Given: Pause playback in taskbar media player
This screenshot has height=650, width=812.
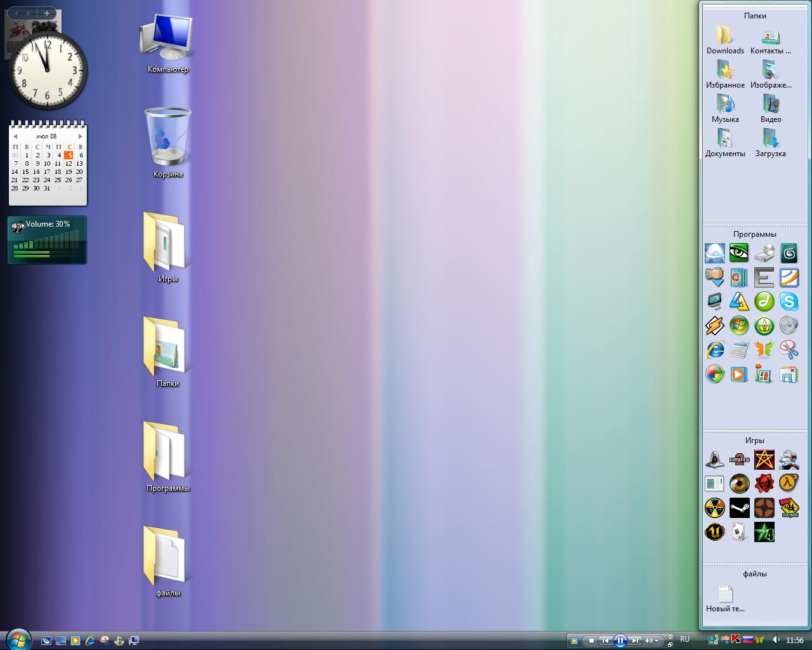Looking at the screenshot, I should 620,640.
